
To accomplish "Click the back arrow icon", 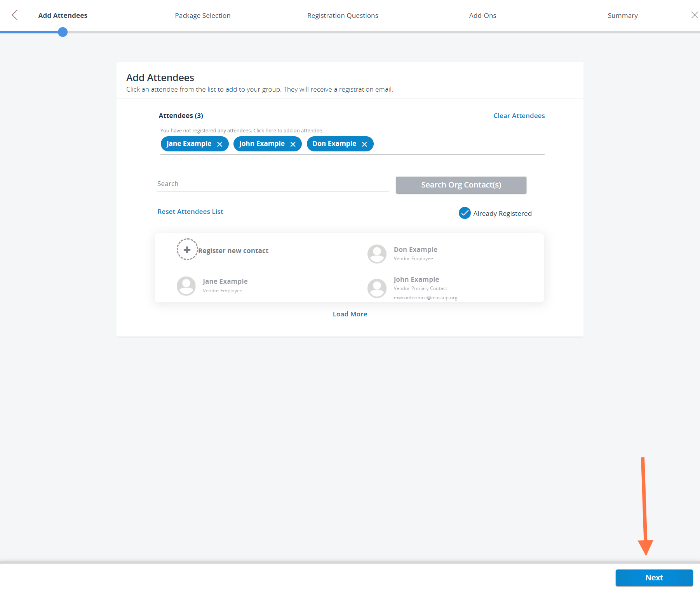I will point(15,15).
